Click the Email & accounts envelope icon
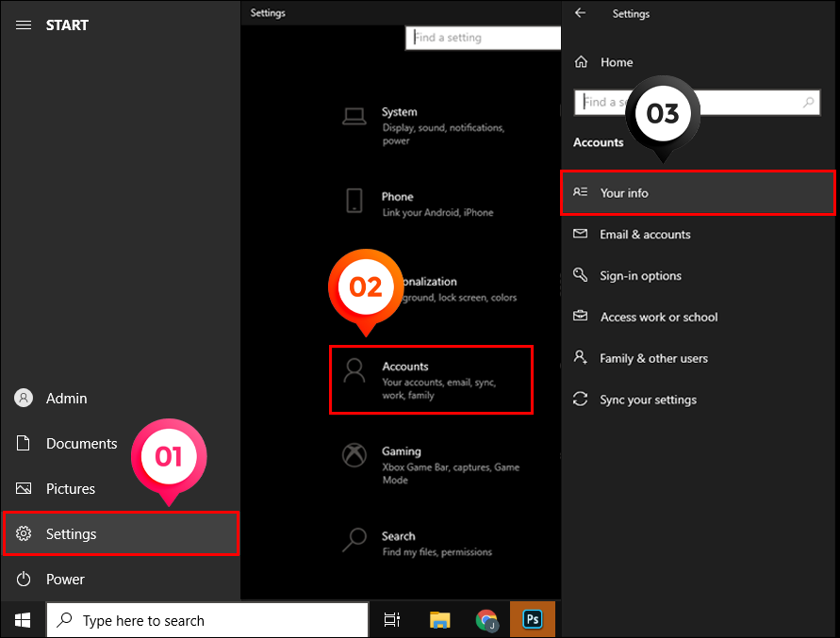This screenshot has width=840, height=638. (580, 234)
